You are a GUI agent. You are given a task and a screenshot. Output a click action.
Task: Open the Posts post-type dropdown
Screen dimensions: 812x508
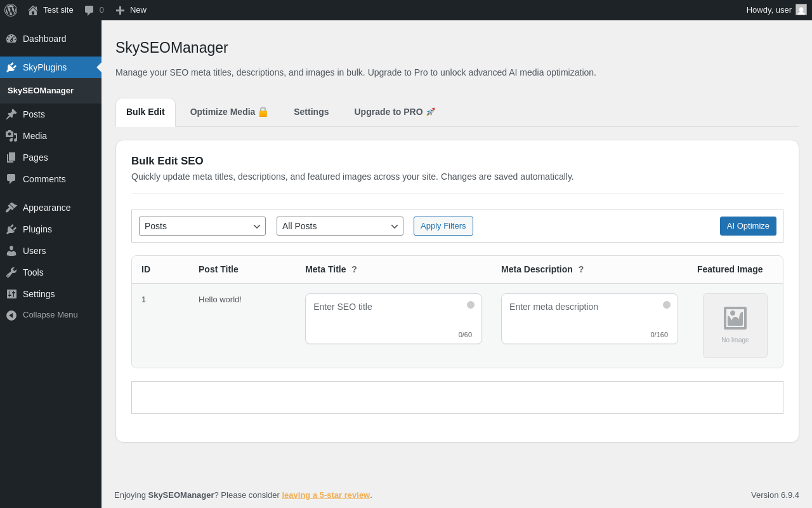point(202,226)
